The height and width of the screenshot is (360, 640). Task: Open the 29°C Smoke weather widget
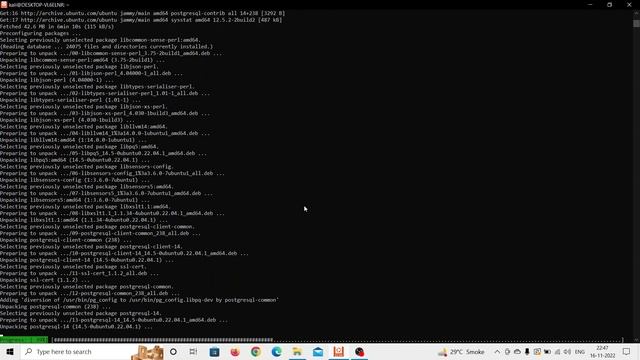click(x=461, y=351)
